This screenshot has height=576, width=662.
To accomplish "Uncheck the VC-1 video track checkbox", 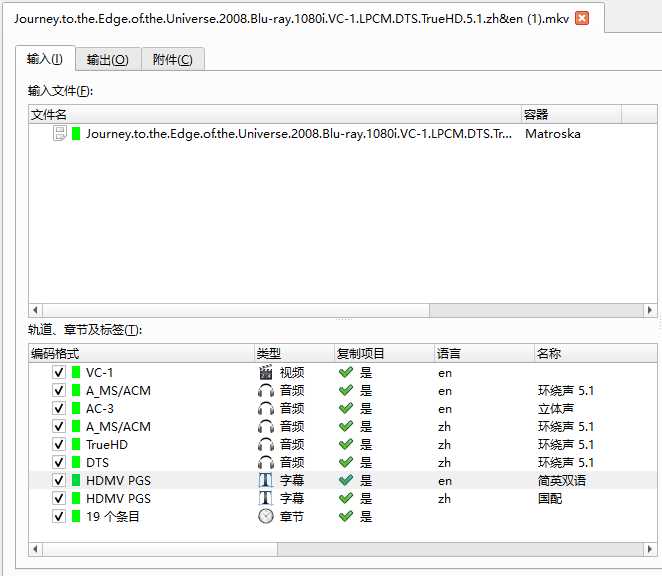I will click(x=59, y=372).
